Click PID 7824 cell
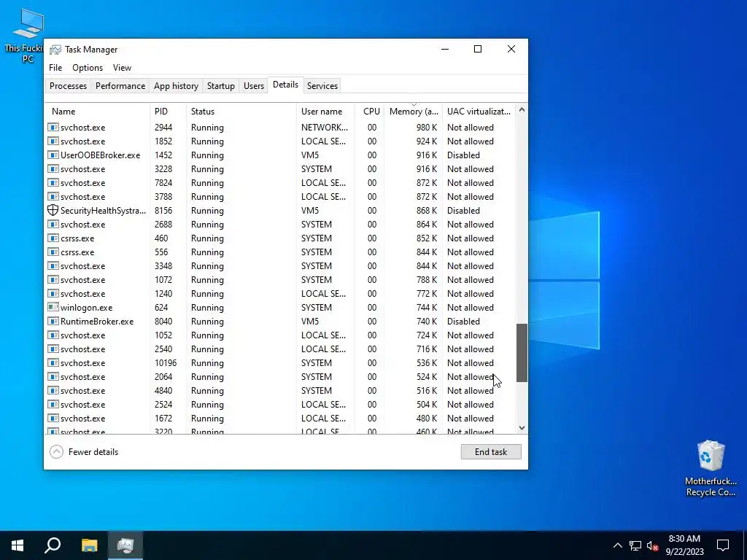 [x=163, y=183]
